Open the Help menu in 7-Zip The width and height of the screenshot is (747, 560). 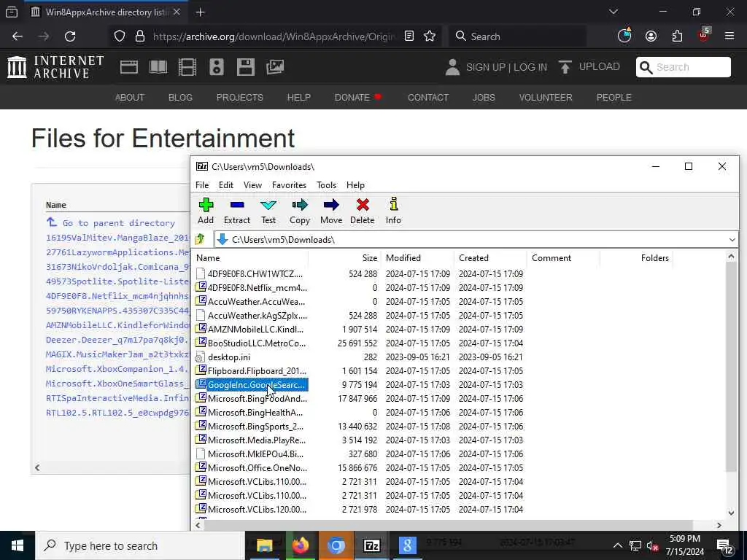(x=355, y=184)
